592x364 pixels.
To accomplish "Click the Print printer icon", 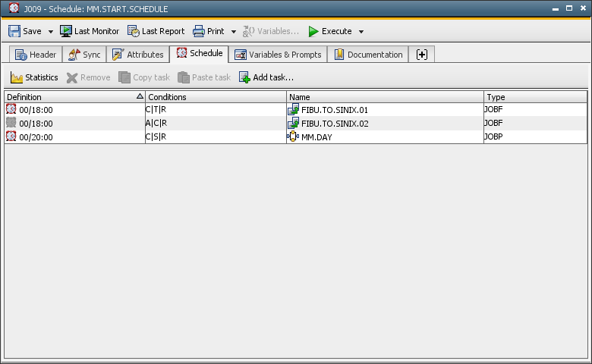I will click(x=199, y=31).
